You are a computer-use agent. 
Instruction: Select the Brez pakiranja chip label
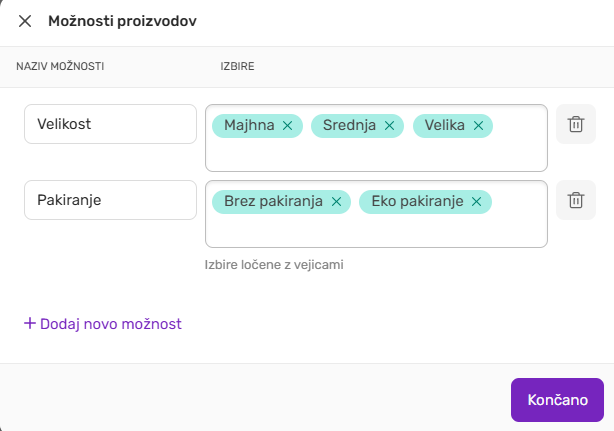point(273,201)
